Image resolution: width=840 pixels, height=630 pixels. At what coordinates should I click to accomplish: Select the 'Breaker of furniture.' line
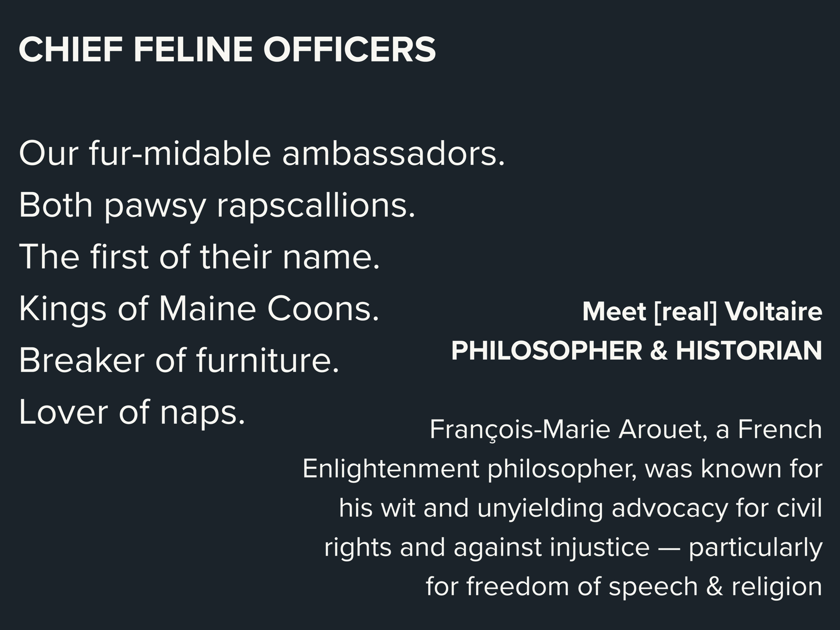coord(179,360)
